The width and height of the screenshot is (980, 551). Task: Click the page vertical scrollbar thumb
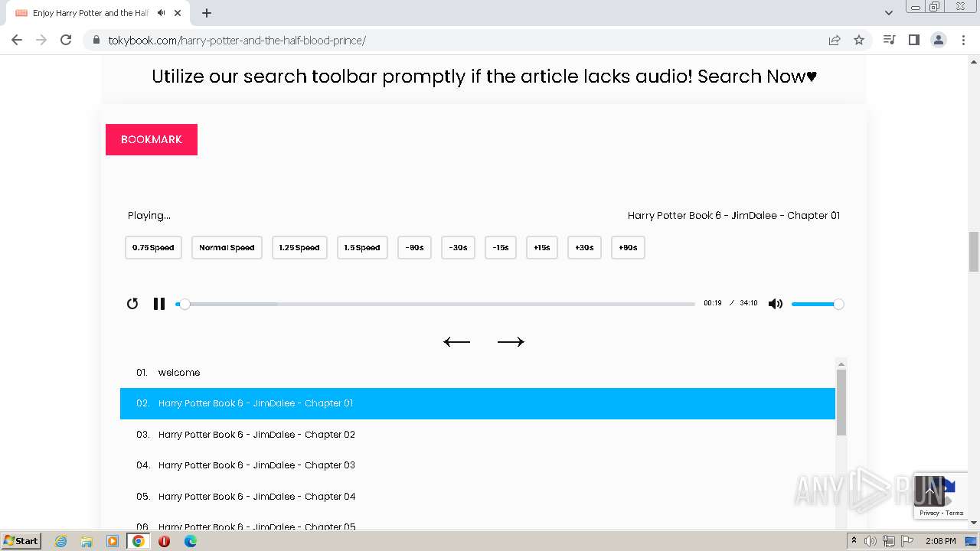click(x=974, y=252)
